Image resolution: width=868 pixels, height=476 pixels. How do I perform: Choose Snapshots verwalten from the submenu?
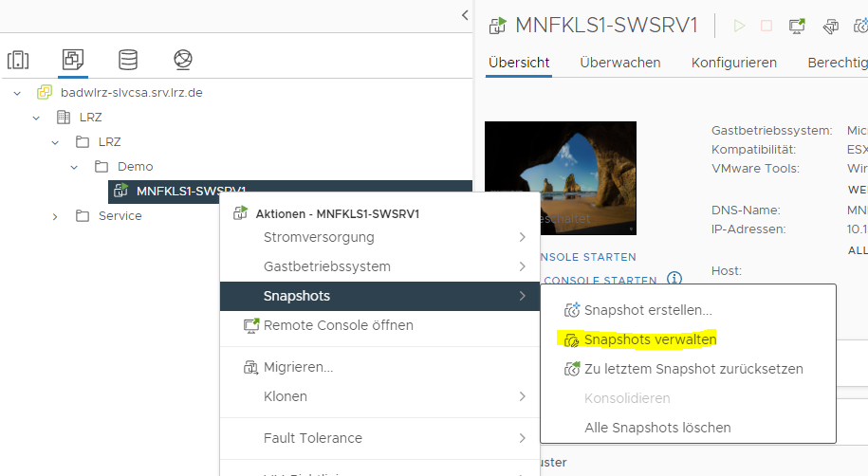(x=650, y=339)
